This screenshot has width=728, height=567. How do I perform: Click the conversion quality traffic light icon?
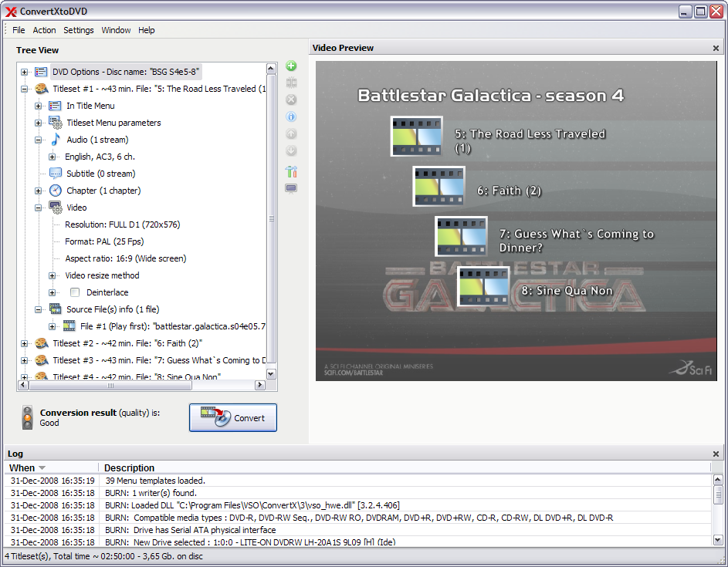tap(28, 417)
